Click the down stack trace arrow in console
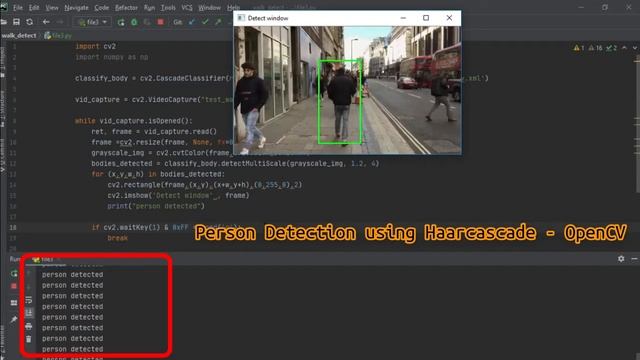Image resolution: width=640 pixels, height=360 pixels. pyautogui.click(x=29, y=287)
